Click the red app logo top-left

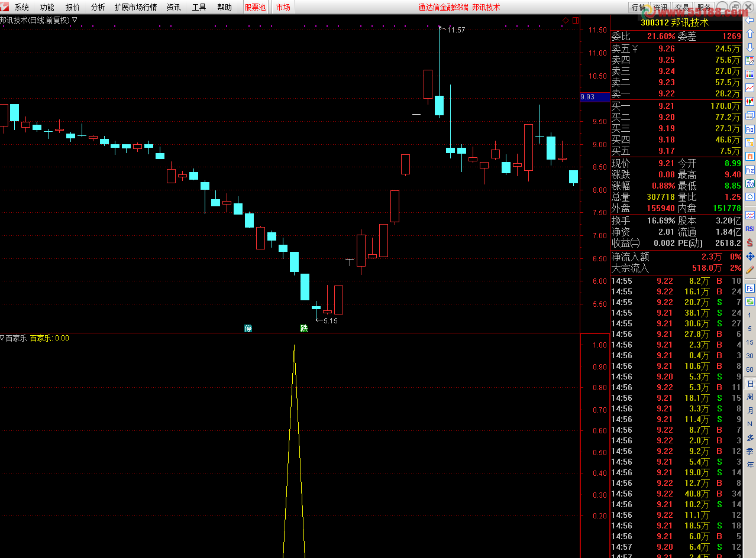5,7
